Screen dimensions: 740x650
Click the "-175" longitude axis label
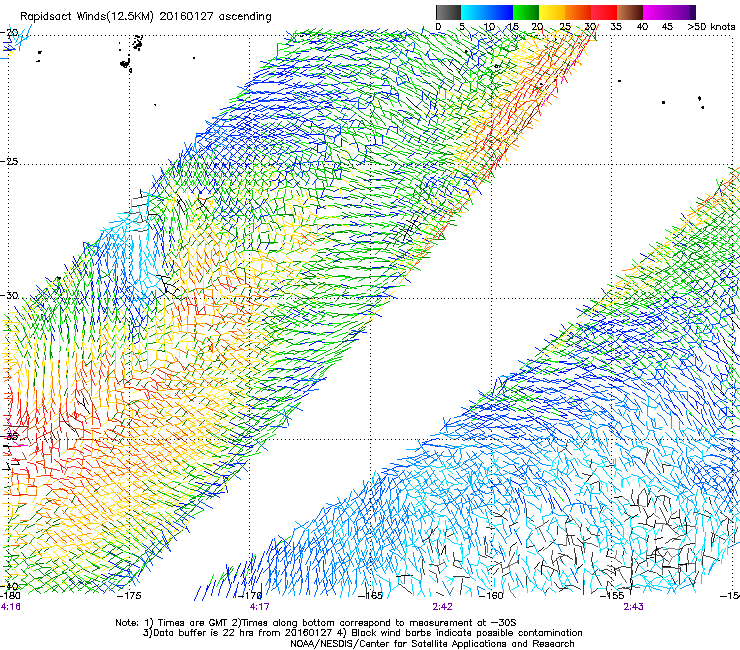coord(129,595)
